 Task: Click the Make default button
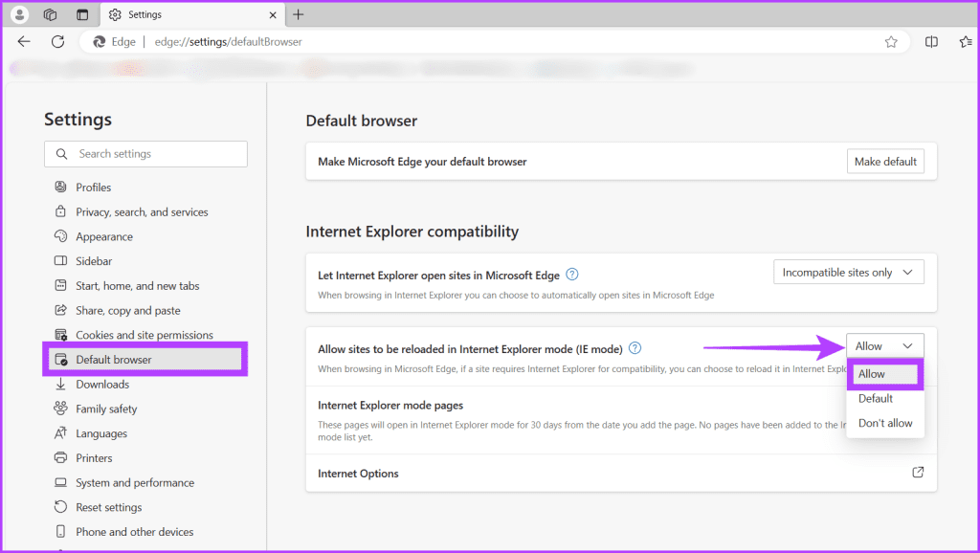(x=885, y=161)
